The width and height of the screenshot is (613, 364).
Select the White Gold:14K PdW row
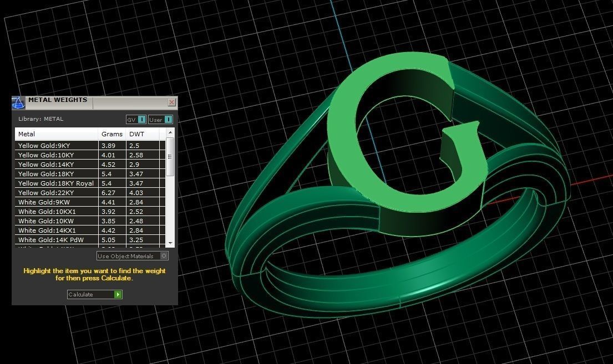[90, 240]
